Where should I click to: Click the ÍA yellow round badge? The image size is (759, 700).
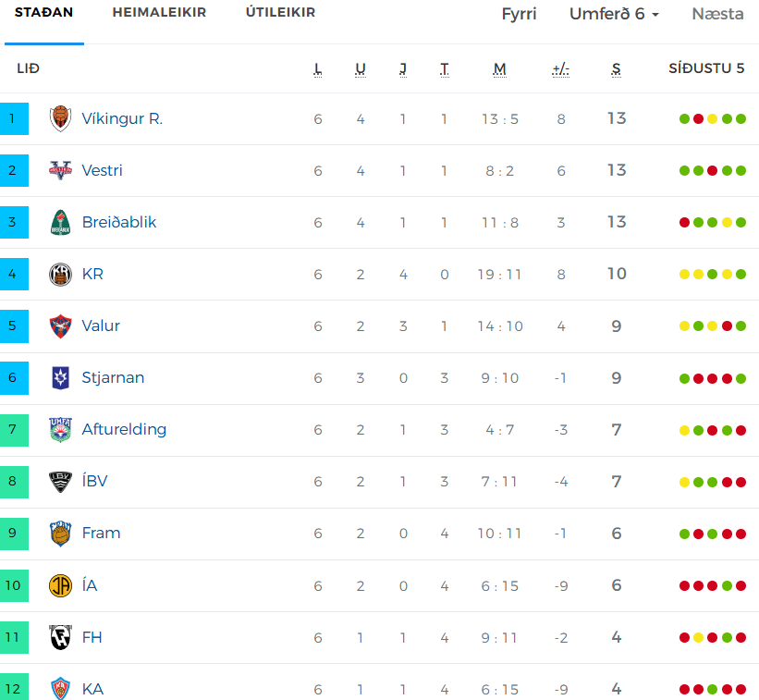coord(60,585)
